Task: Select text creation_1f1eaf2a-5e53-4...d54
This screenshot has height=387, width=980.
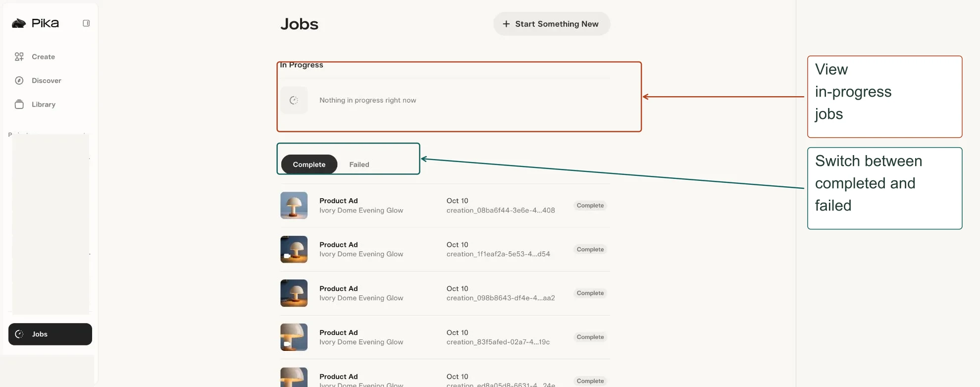Action: click(498, 254)
